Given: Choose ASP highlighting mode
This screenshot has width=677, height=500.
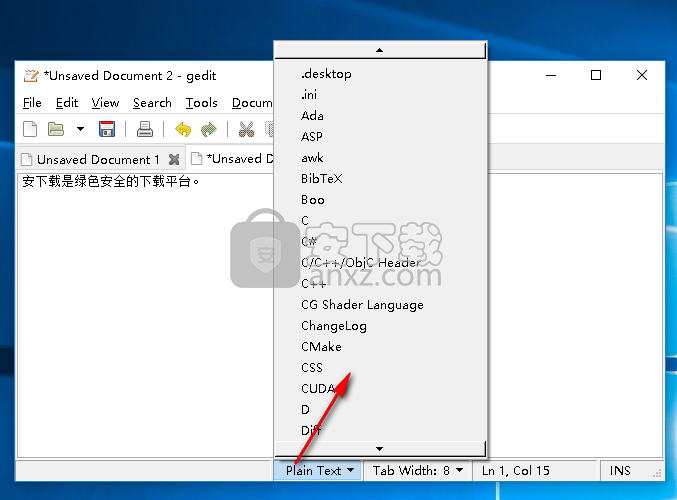Looking at the screenshot, I should [x=380, y=136].
